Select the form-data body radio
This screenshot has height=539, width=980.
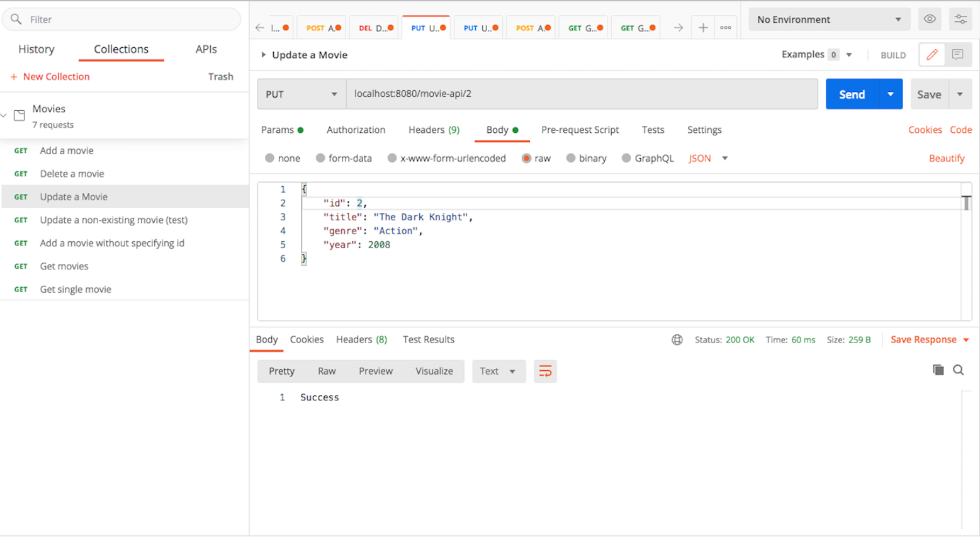[x=320, y=158]
